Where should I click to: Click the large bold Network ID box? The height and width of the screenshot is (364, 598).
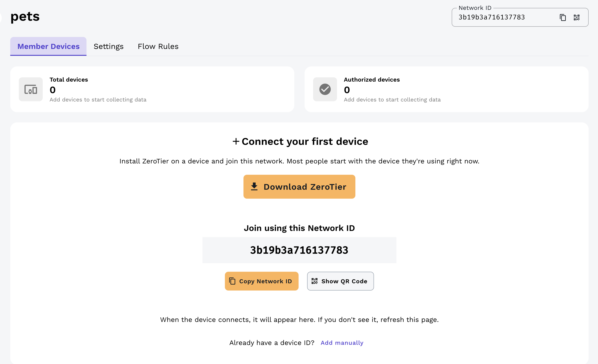pyautogui.click(x=299, y=250)
